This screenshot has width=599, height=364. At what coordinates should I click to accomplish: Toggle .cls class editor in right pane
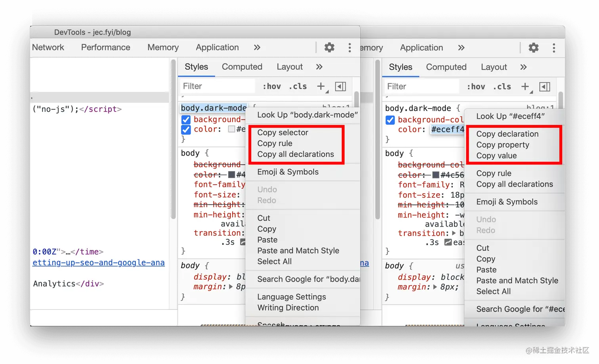tap(502, 87)
